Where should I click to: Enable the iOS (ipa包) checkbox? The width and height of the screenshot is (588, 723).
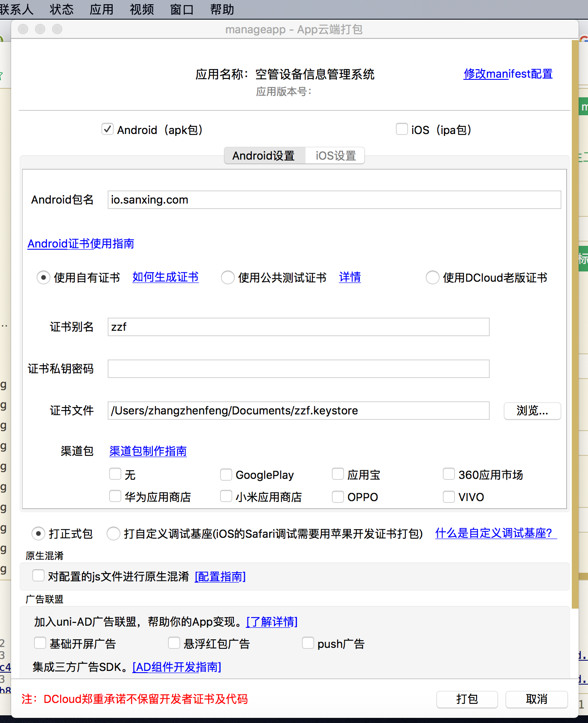tap(402, 129)
